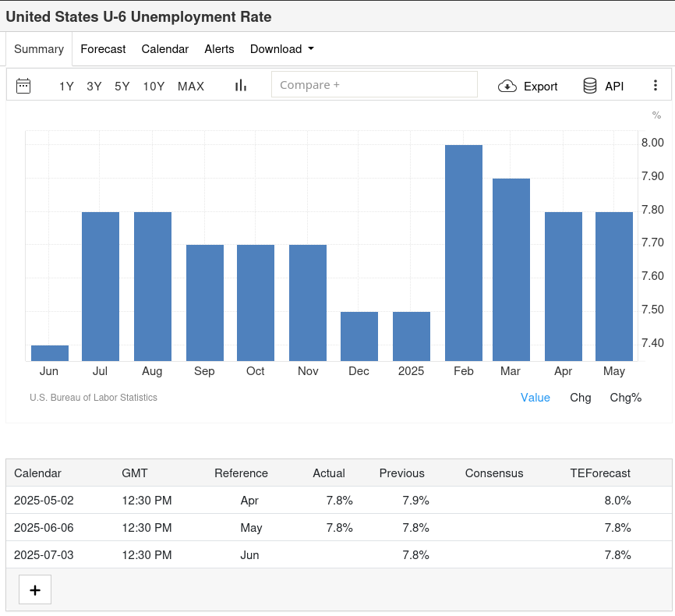Click the Compare input field
The height and width of the screenshot is (616, 675).
click(374, 85)
